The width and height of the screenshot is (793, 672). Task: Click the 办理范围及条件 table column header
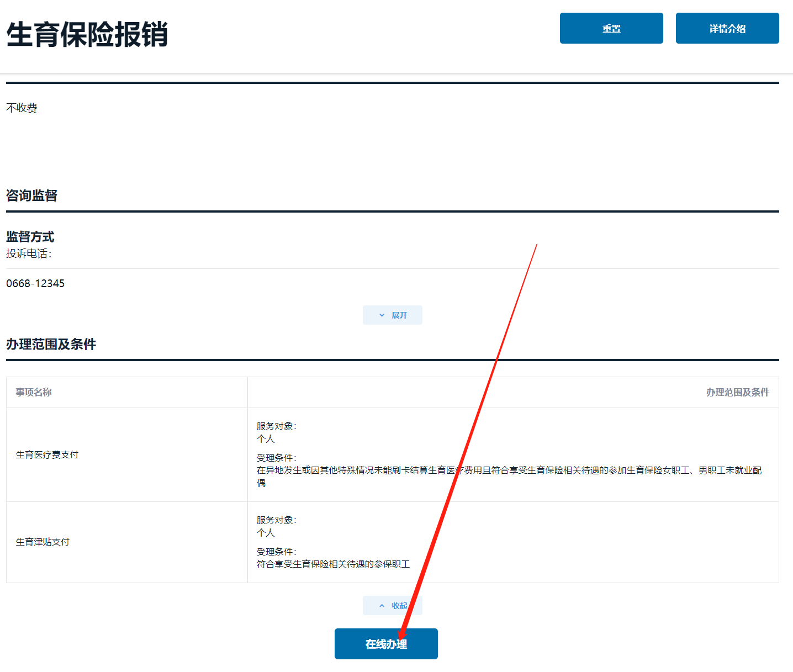coord(737,392)
